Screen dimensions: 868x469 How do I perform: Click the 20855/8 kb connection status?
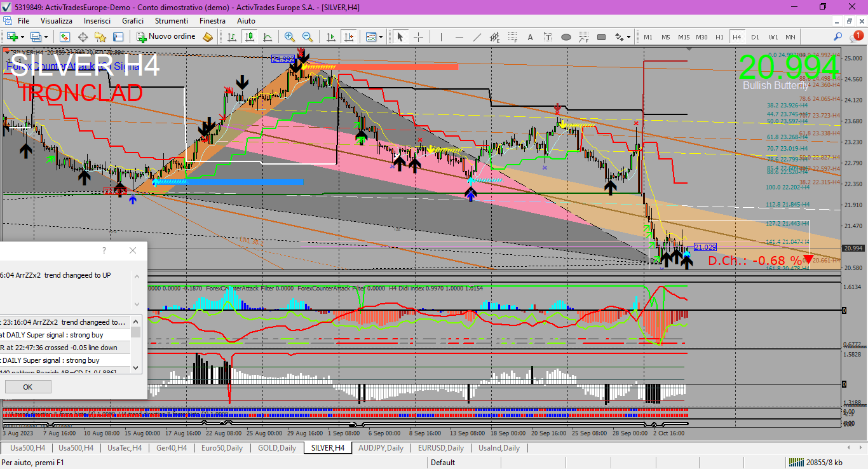pyautogui.click(x=815, y=462)
